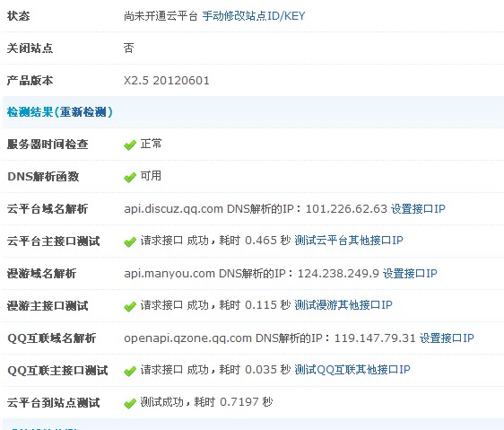Screen dimensions: 504x430
Task: Click green check for 云平台到站点测试
Action: pos(130,403)
